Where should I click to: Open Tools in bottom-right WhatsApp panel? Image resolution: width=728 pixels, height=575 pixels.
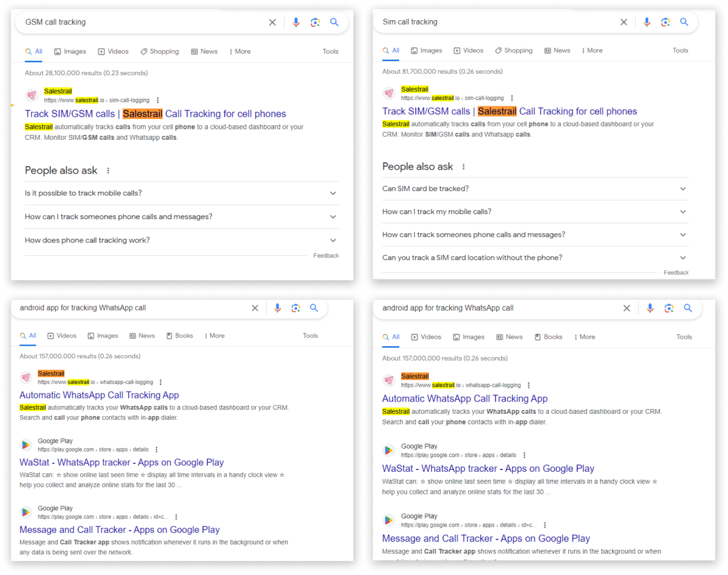(x=684, y=337)
